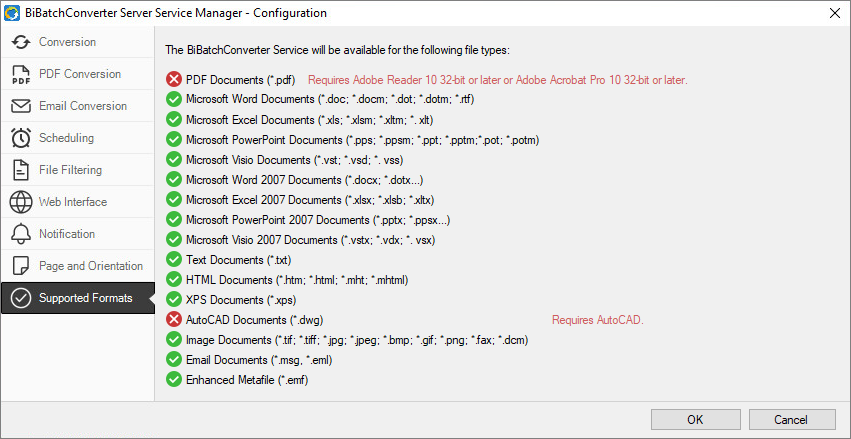Close the Configuration window
Screen dimensions: 851x439
point(835,13)
